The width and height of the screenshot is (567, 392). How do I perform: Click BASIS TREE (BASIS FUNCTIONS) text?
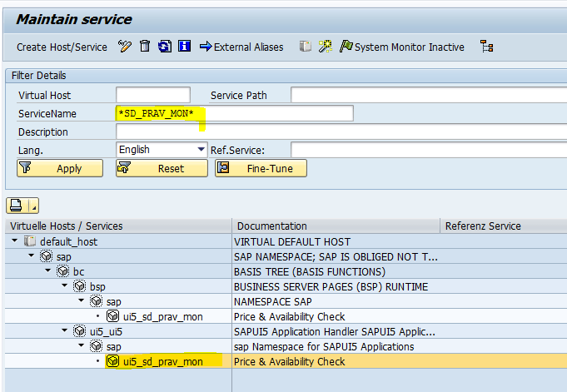click(310, 271)
